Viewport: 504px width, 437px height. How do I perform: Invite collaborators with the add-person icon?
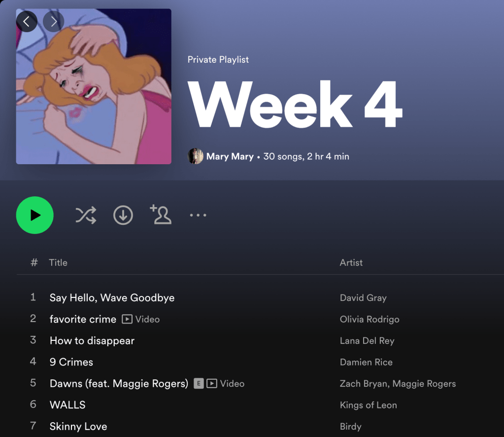pyautogui.click(x=161, y=215)
